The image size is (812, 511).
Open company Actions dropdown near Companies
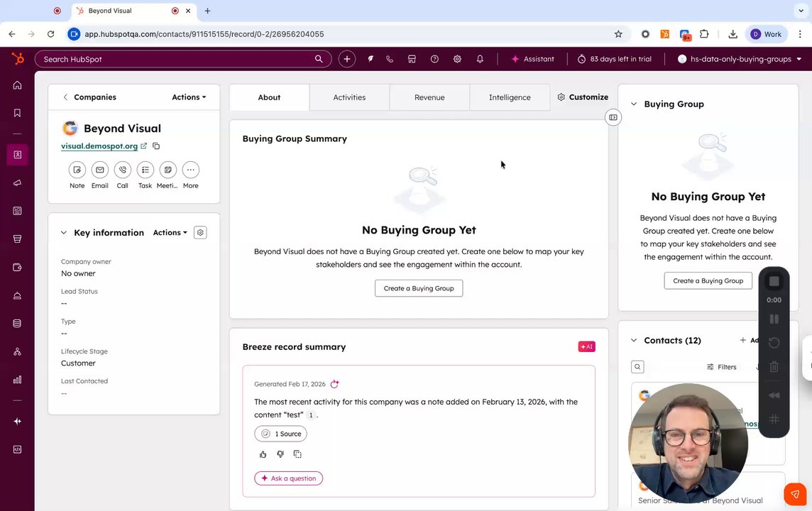189,97
